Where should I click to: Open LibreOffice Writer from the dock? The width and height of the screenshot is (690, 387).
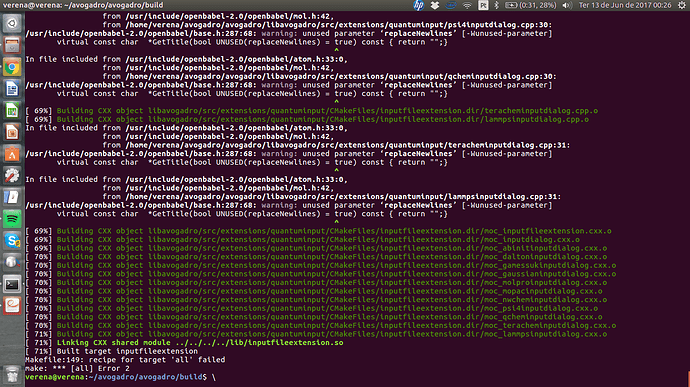12,88
